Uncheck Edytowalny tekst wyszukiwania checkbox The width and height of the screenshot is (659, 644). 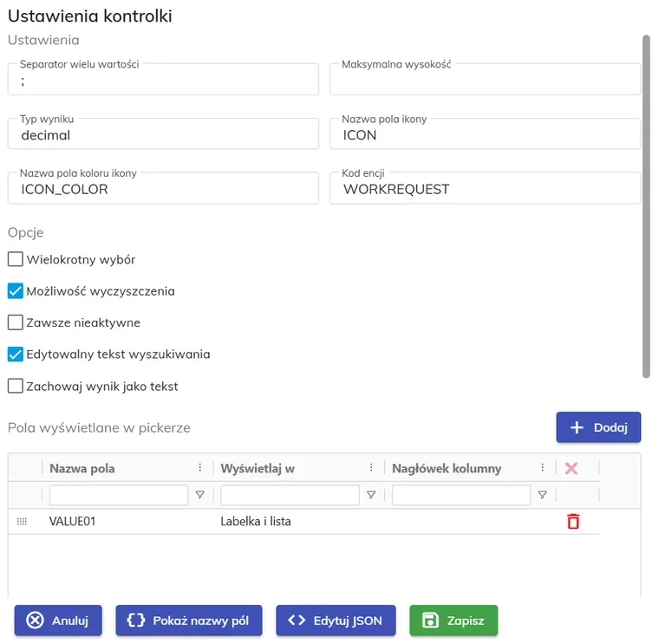pos(16,355)
